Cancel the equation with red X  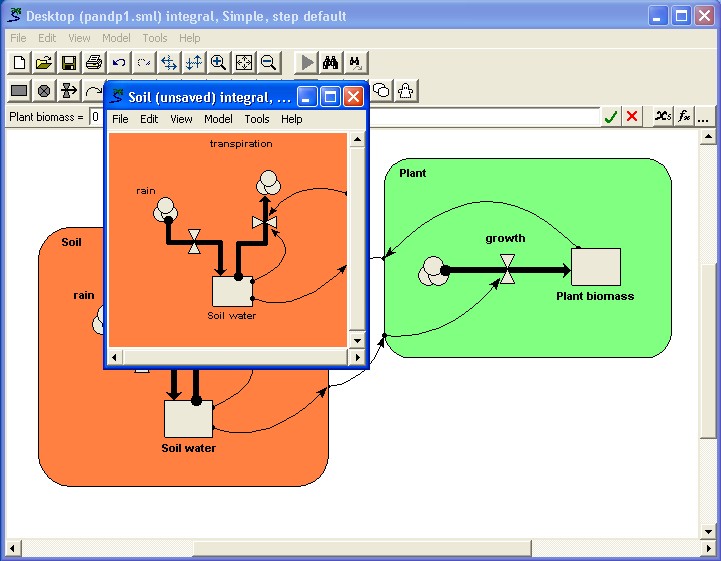632,117
